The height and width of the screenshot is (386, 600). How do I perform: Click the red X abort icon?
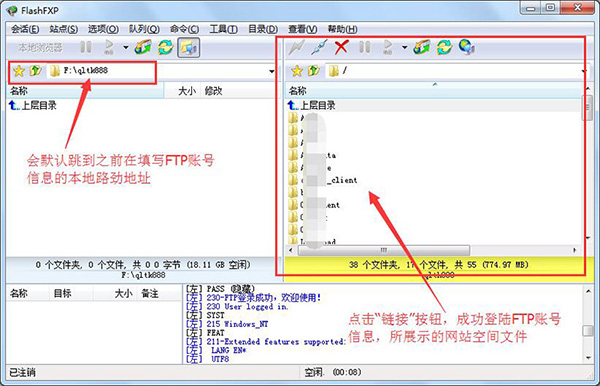coord(341,47)
